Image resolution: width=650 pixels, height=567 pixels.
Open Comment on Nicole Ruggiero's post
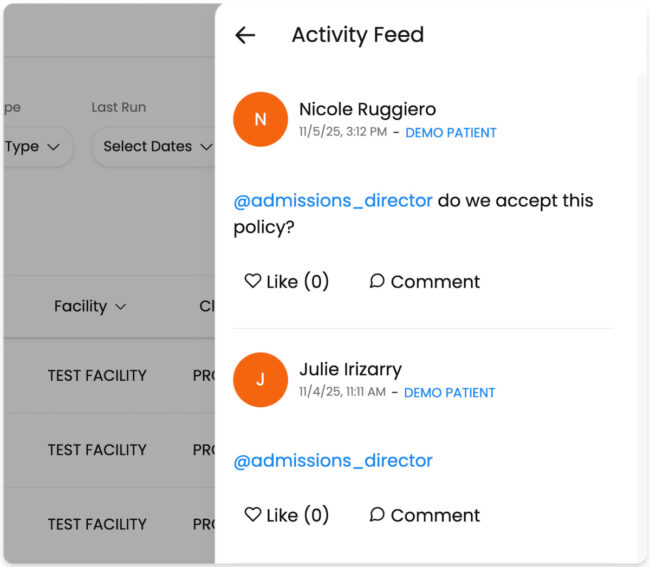424,282
